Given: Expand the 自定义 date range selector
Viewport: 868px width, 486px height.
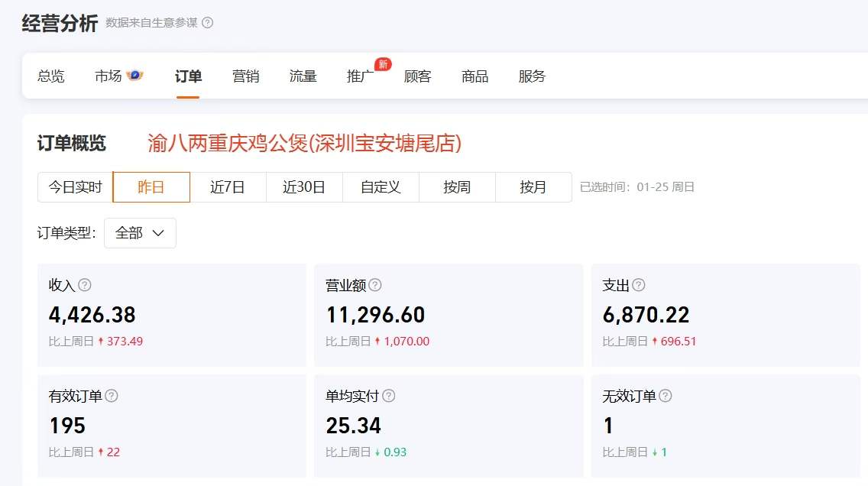Looking at the screenshot, I should 381,186.
